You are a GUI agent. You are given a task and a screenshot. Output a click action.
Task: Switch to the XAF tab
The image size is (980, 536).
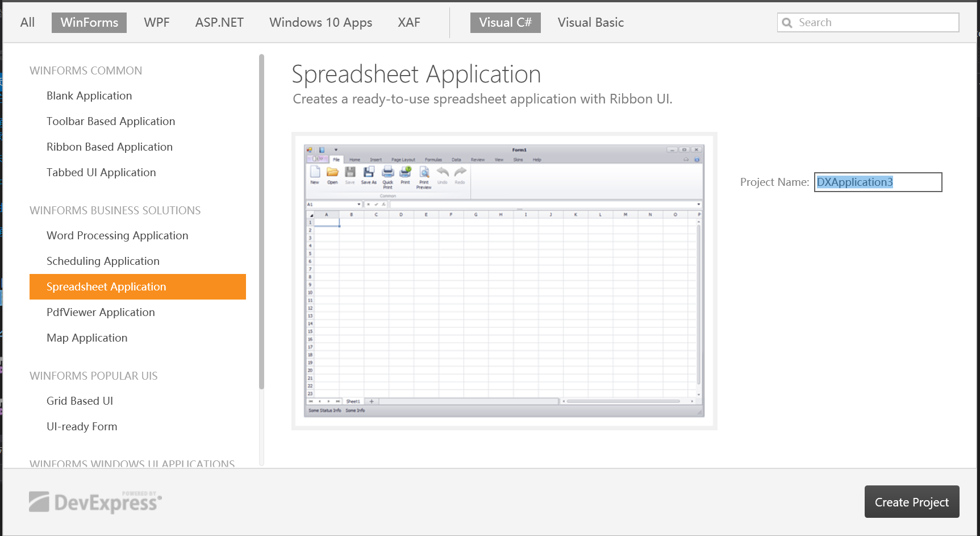pos(409,23)
